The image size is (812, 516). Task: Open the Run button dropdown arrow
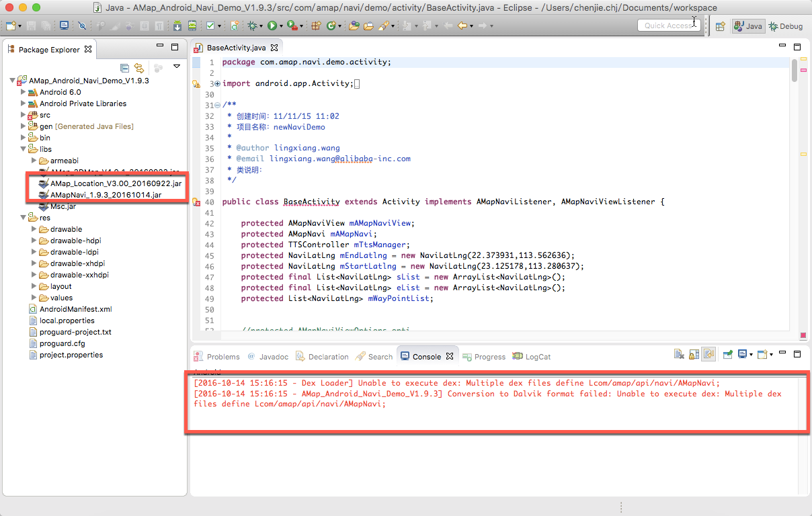click(281, 26)
